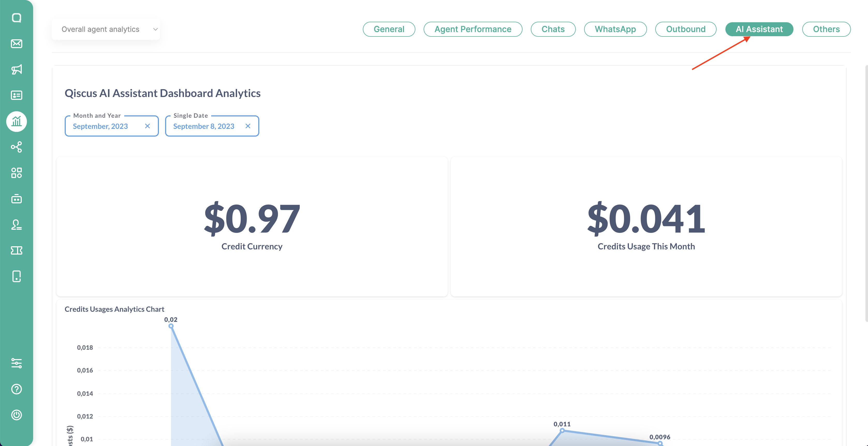Open the chat inbox sidebar icon
Screen dimensions: 868x446
[x=17, y=18]
